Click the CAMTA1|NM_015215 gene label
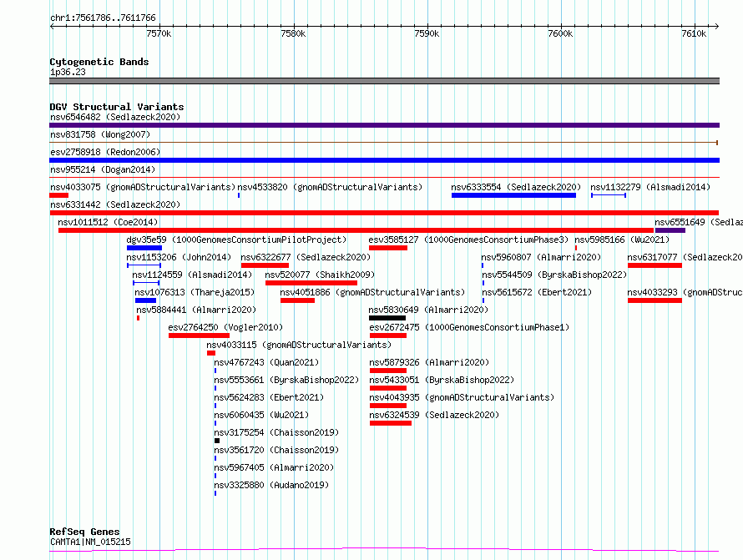This screenshot has width=743, height=560. [90, 542]
